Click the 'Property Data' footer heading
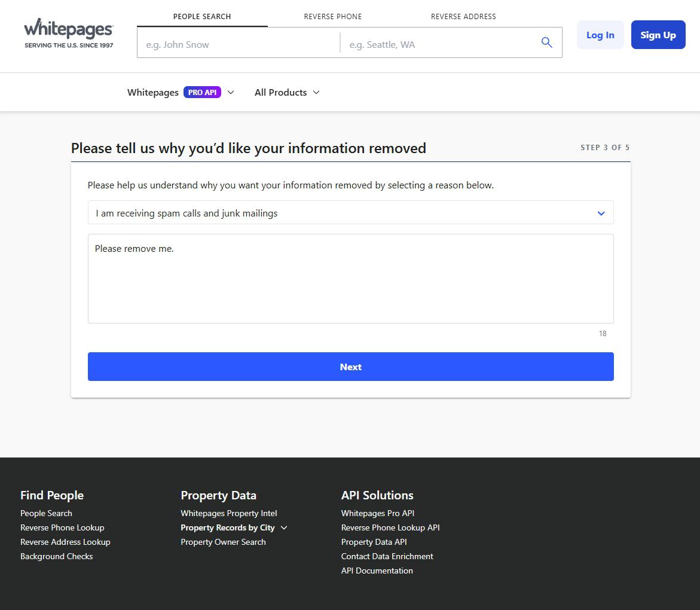 pos(218,495)
